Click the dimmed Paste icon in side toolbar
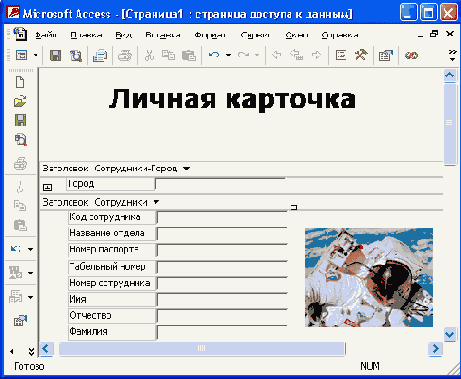Viewport: 461px width, 379px height. point(20,225)
